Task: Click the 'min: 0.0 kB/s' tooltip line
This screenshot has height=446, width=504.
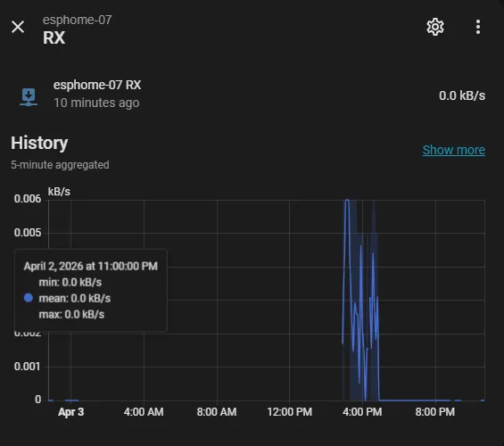Action: (70, 283)
